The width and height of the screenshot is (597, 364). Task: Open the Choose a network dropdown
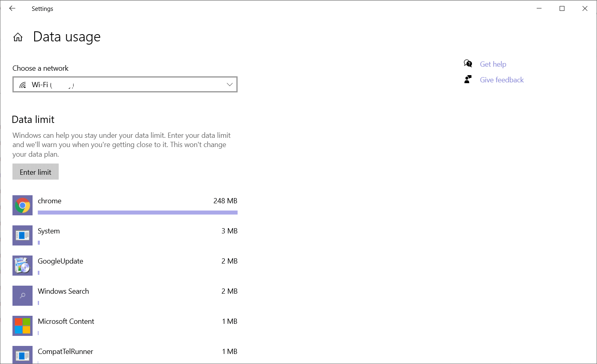tap(125, 84)
